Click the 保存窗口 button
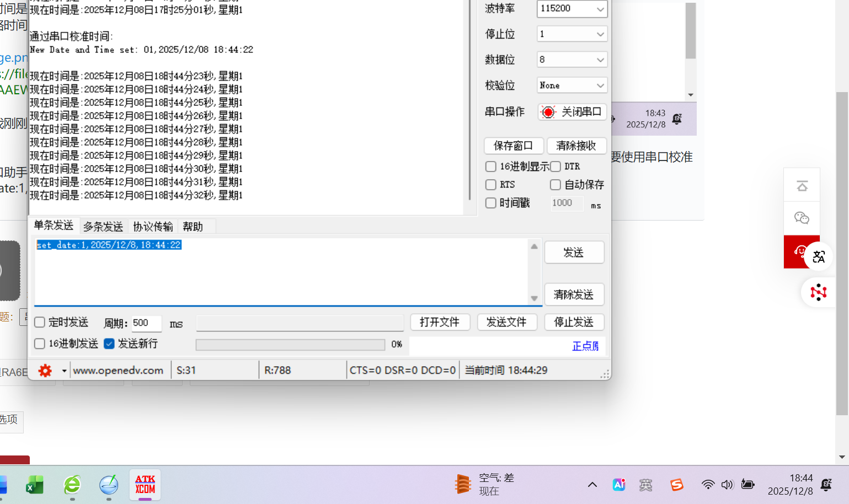Viewport: 849px width, 504px height. coord(514,146)
